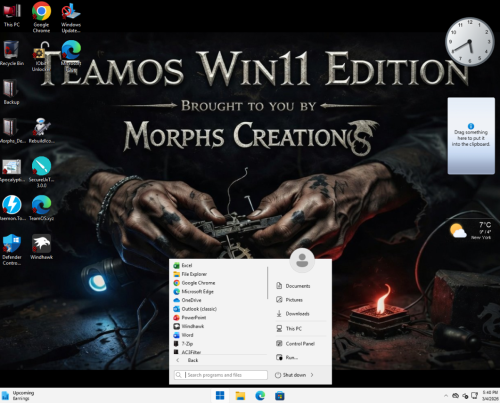Open Control Panel from the Start menu
Image resolution: width=500 pixels, height=403 pixels.
point(301,343)
